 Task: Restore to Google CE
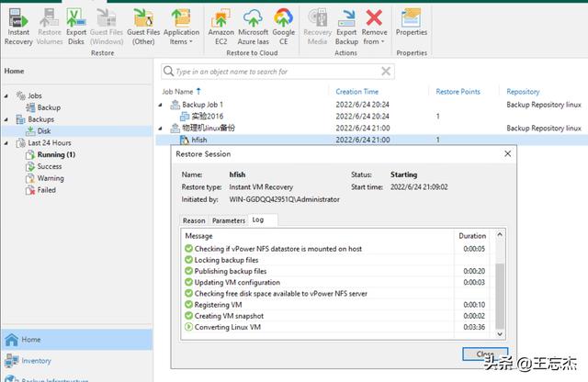tap(284, 27)
